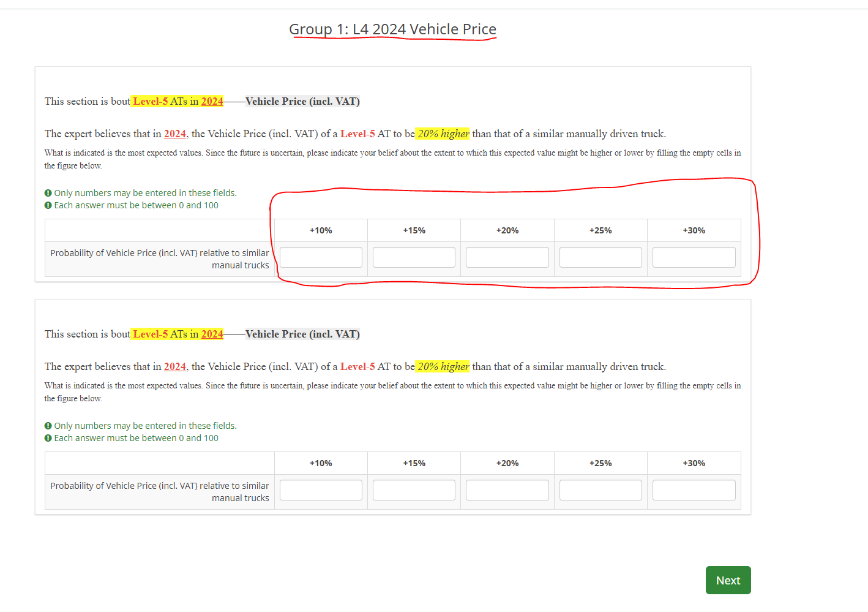Select the +20% probability box in first section
The height and width of the screenshot is (612, 868).
tap(507, 257)
